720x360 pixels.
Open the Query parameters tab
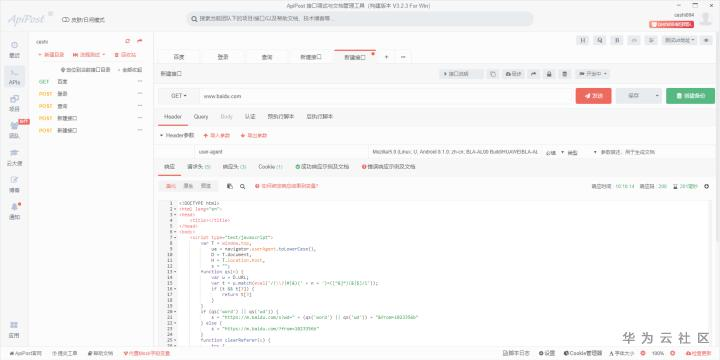click(x=201, y=117)
